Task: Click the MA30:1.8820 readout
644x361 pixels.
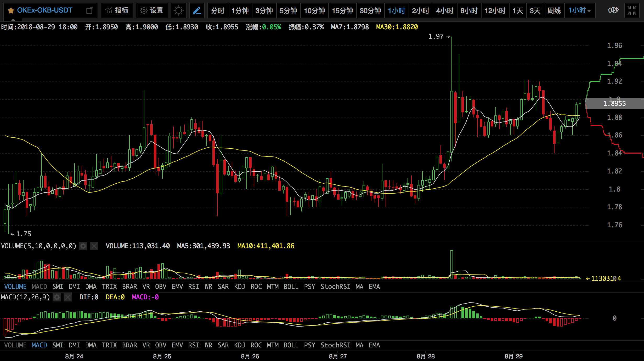Action: click(397, 27)
